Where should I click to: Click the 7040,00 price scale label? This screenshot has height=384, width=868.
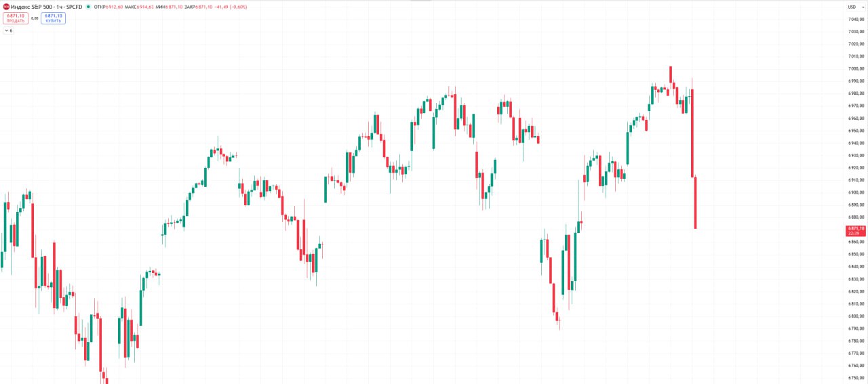tap(856, 19)
